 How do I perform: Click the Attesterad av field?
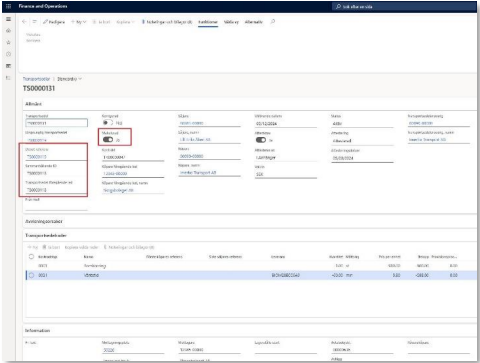[286, 157]
